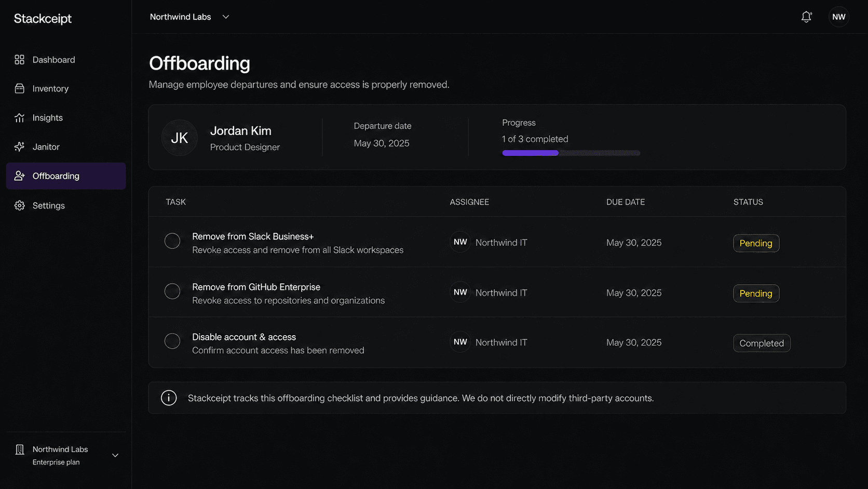Click the info icon in the guidance banner
Screen dimensions: 868x489
coord(169,398)
